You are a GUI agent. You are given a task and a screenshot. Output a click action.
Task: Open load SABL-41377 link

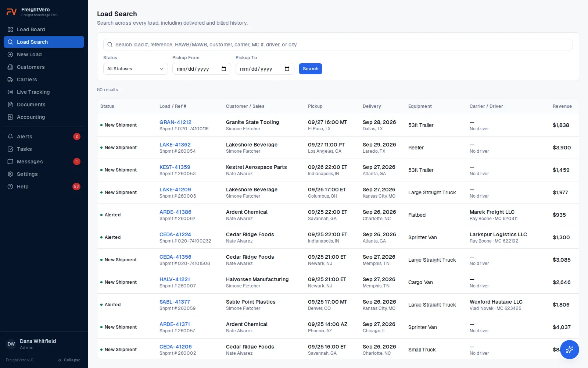tap(175, 302)
